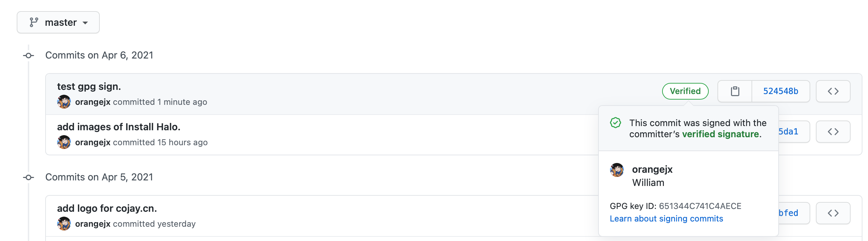
Task: Click the Verified badge
Action: coord(685,91)
